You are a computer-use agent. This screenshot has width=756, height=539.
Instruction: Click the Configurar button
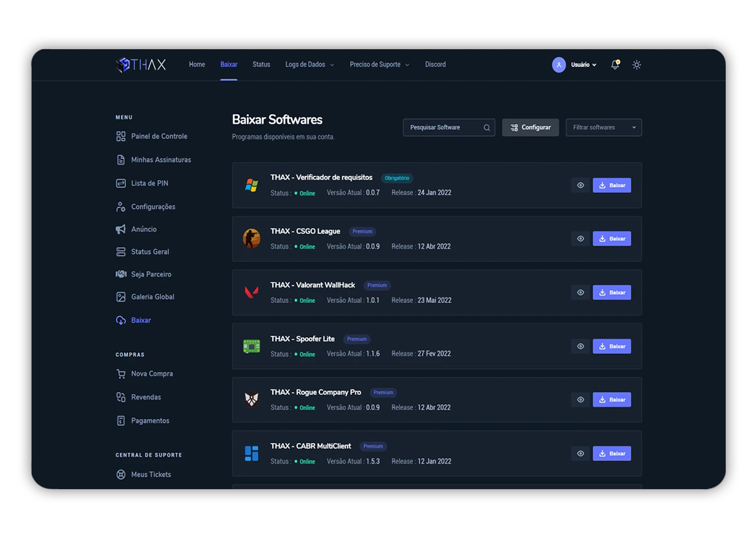click(530, 127)
